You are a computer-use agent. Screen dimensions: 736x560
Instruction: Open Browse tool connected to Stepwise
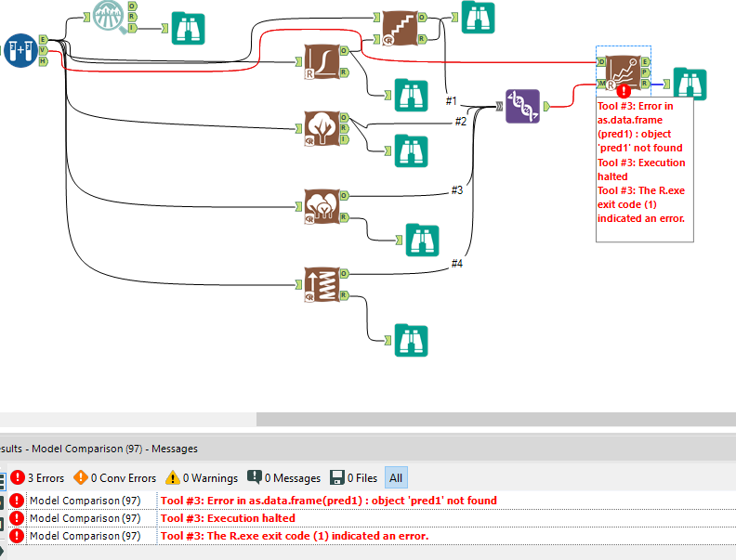tap(478, 18)
